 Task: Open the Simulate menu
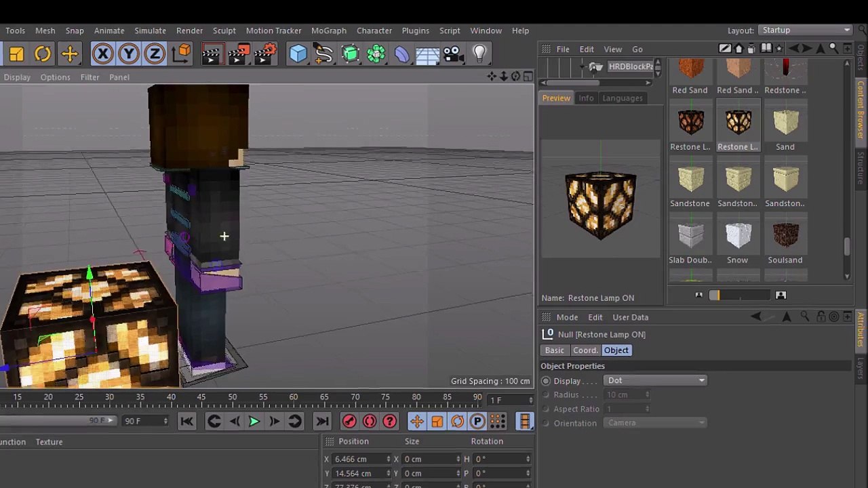click(x=150, y=30)
